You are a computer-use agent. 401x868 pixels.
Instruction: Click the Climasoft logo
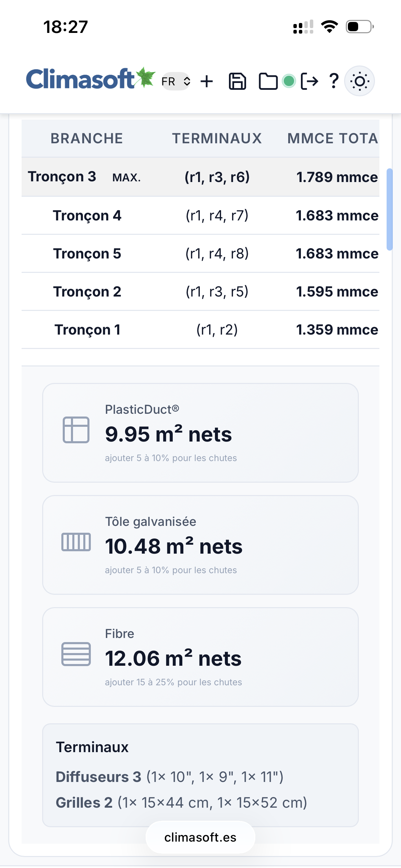pyautogui.click(x=90, y=80)
